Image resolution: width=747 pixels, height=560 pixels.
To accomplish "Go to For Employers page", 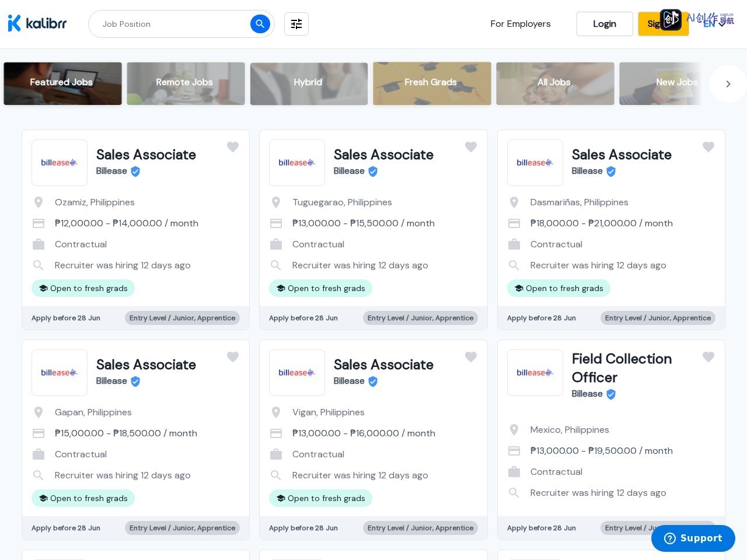I will pyautogui.click(x=521, y=24).
